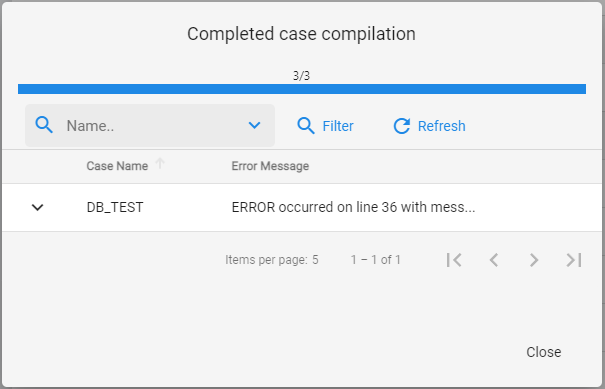Image resolution: width=605 pixels, height=389 pixels.
Task: Click the sort arrow beside Case Name
Action: [x=160, y=164]
